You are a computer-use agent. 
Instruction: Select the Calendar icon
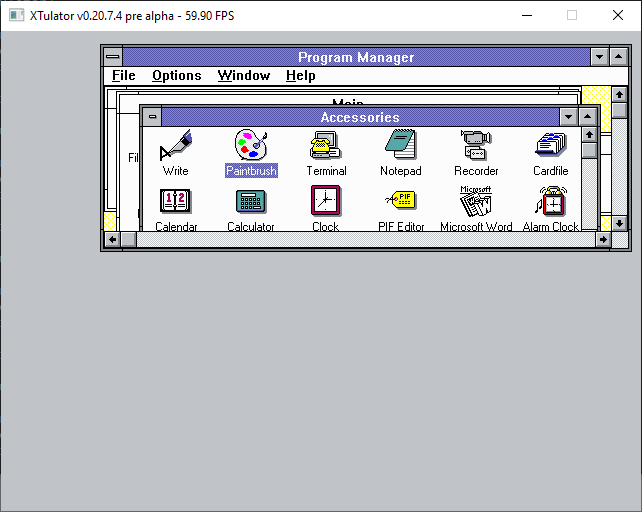175,201
